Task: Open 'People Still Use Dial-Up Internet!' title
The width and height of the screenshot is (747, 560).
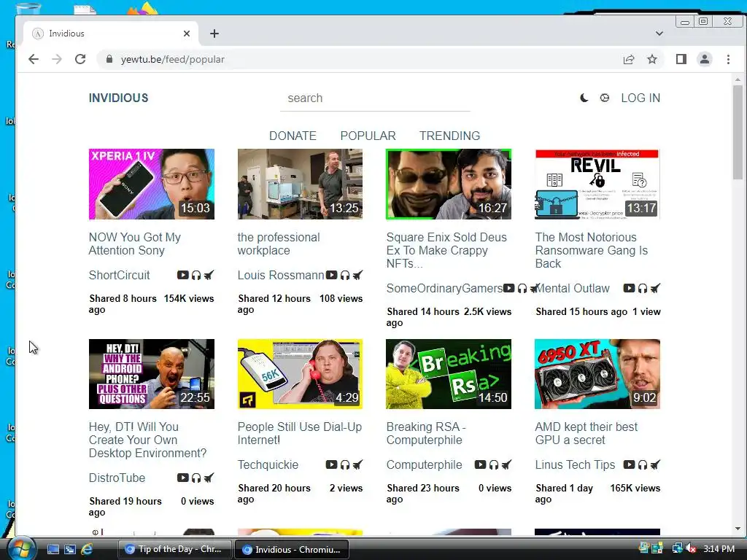Action: tap(300, 433)
